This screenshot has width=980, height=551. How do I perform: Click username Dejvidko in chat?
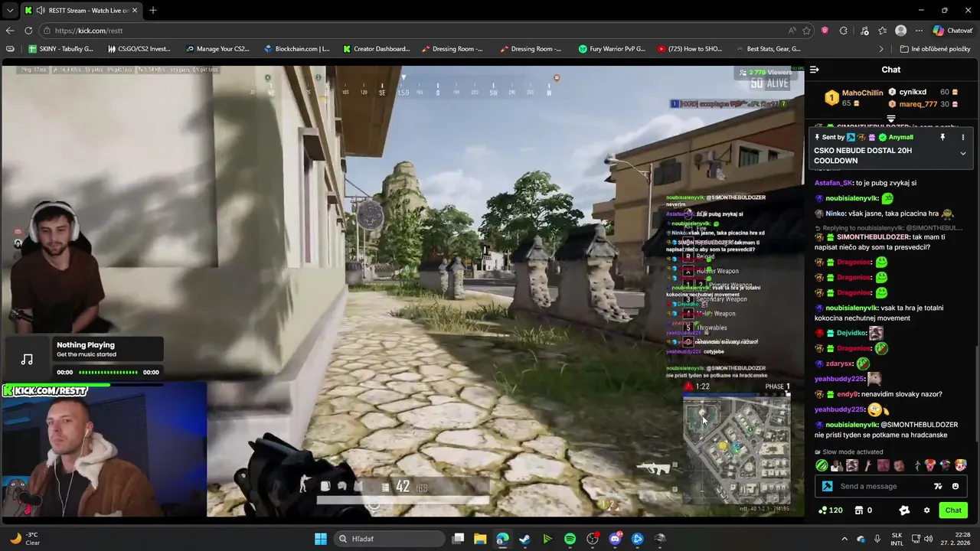[851, 333]
